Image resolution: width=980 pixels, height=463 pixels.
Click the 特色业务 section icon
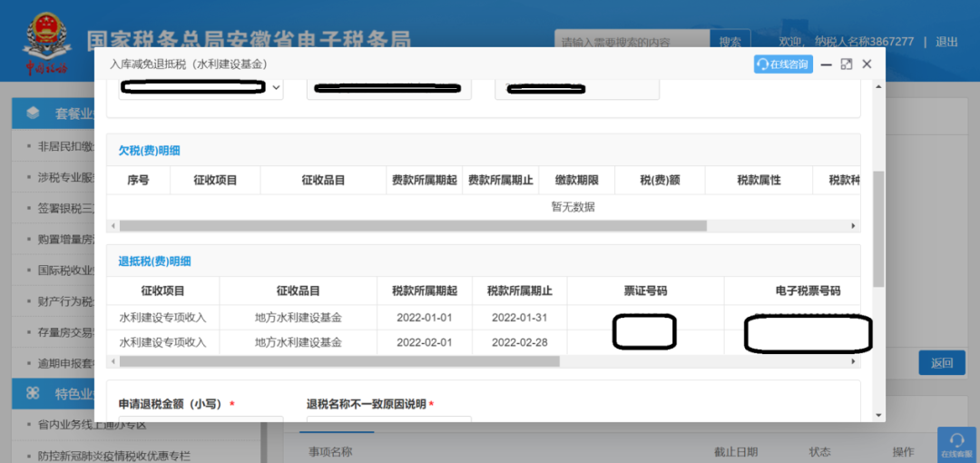tap(33, 393)
